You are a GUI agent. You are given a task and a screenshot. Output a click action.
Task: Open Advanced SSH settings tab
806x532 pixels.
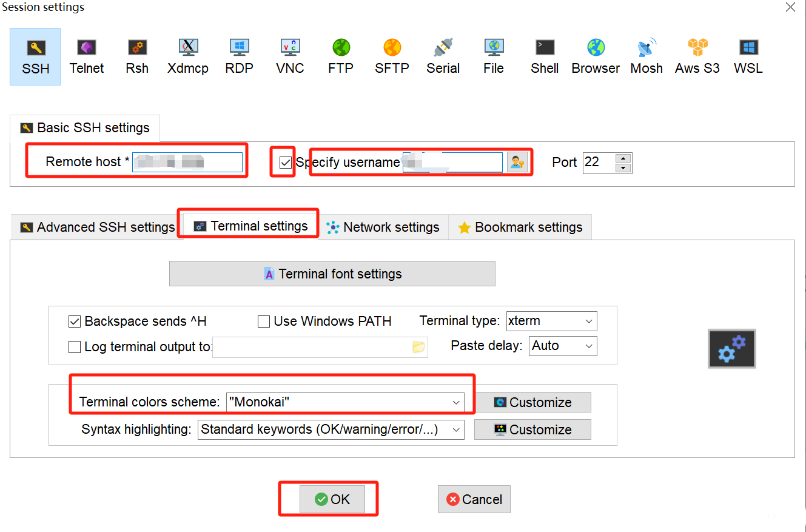point(97,227)
